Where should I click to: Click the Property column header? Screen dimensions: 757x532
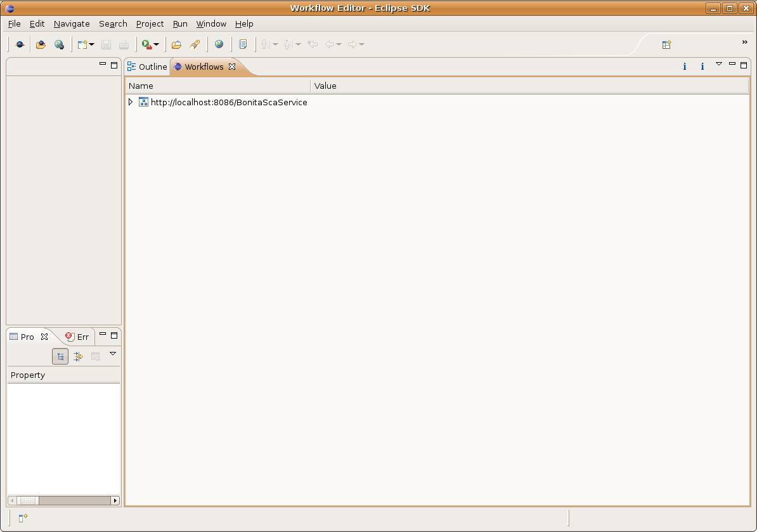[x=64, y=375]
